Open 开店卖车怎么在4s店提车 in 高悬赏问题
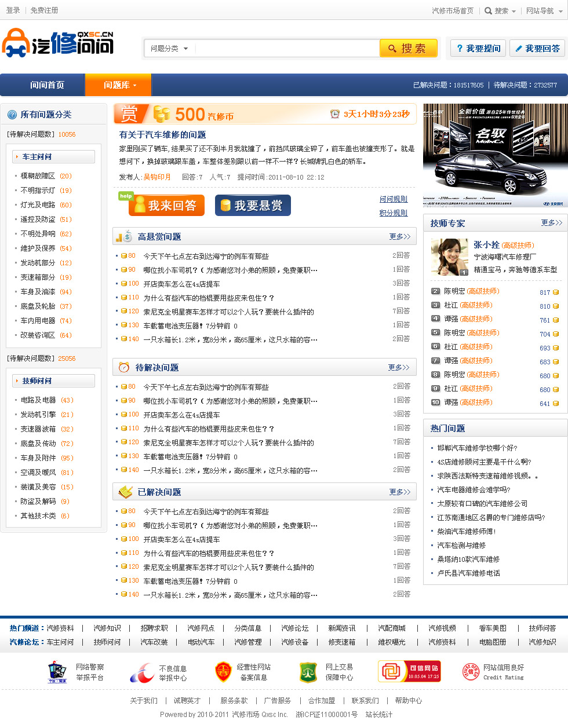 (x=181, y=284)
